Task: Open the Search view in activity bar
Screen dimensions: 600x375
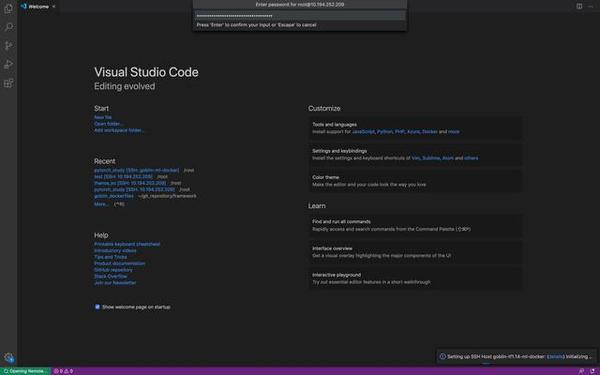Action: pos(8,27)
